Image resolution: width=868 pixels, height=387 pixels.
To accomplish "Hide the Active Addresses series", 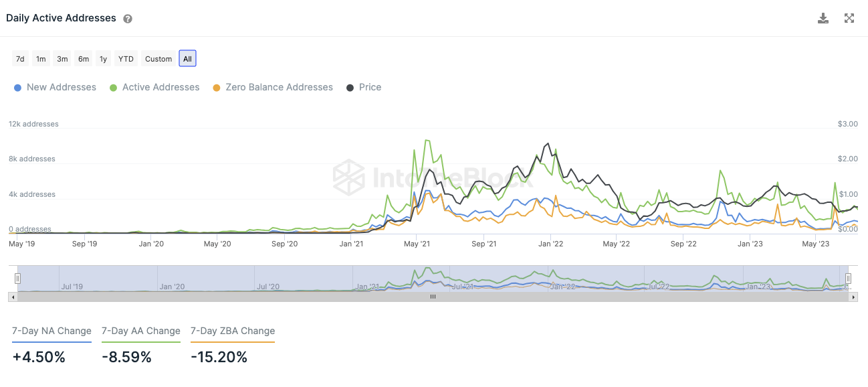I will 154,87.
